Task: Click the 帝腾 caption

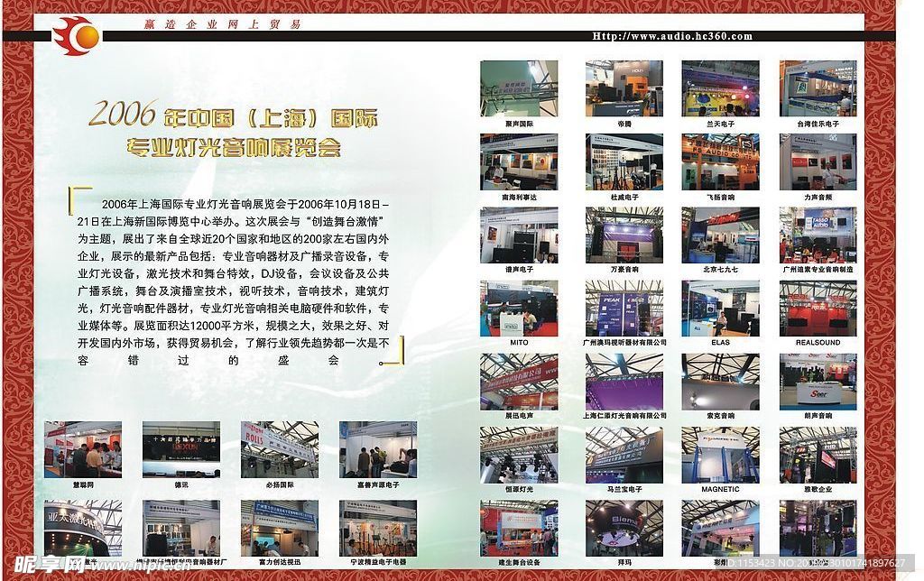Action: pyautogui.click(x=624, y=124)
